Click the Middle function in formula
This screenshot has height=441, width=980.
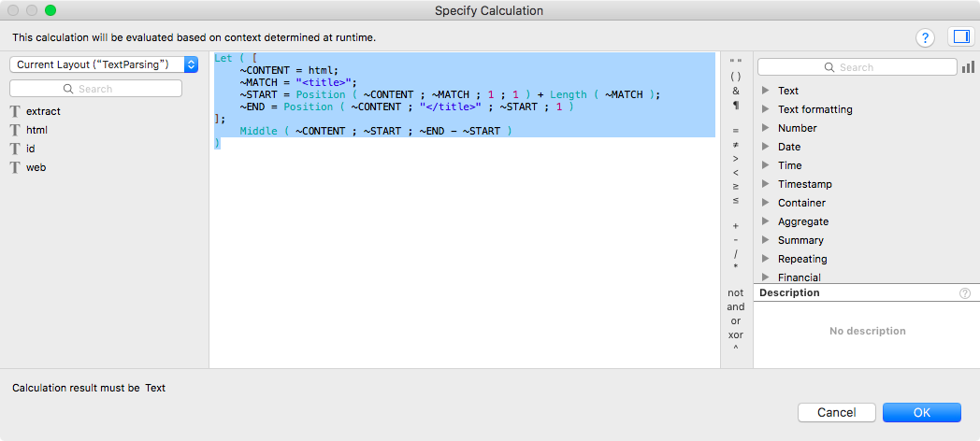point(258,131)
